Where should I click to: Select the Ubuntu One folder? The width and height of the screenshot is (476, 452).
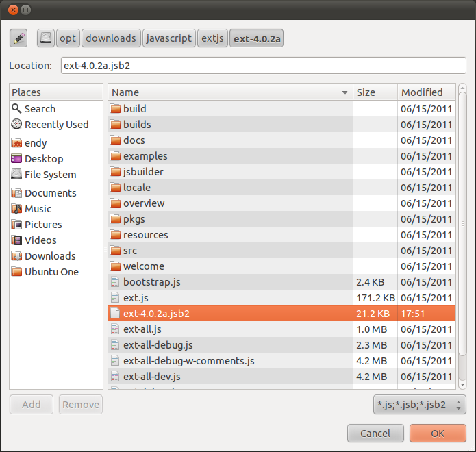(51, 272)
